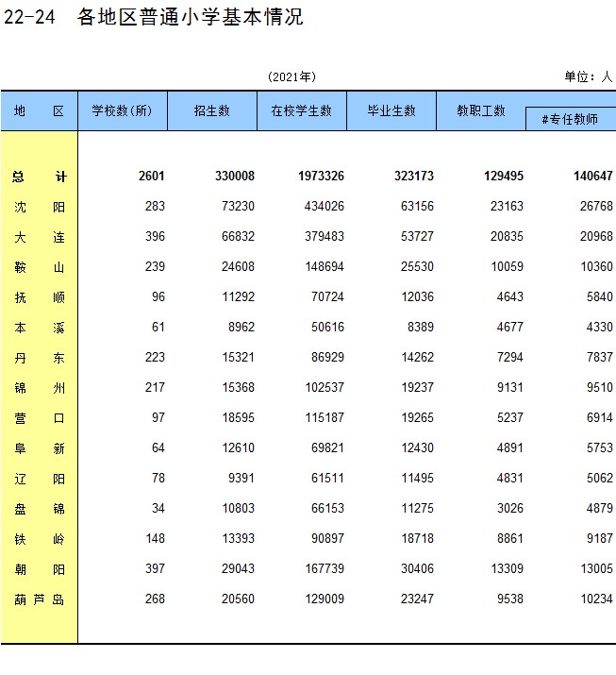Select the '学校数(所)' column header
The image size is (616, 675).
coord(123,111)
